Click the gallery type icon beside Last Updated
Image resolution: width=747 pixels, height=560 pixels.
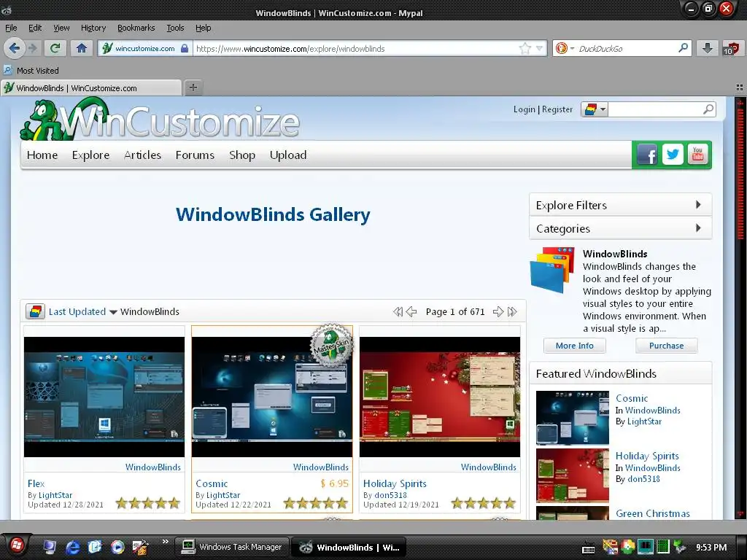point(35,312)
